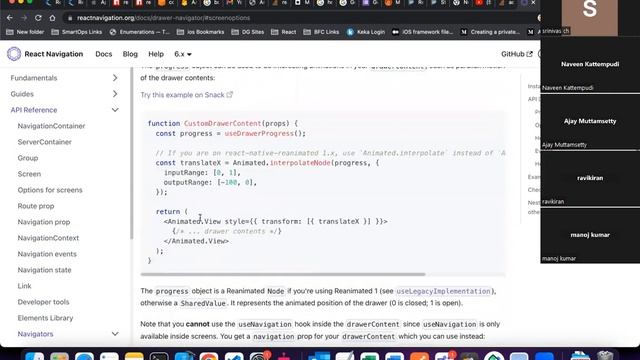The image size is (640, 360).
Task: Select Navigation prop in the sidebar
Action: pos(44,222)
